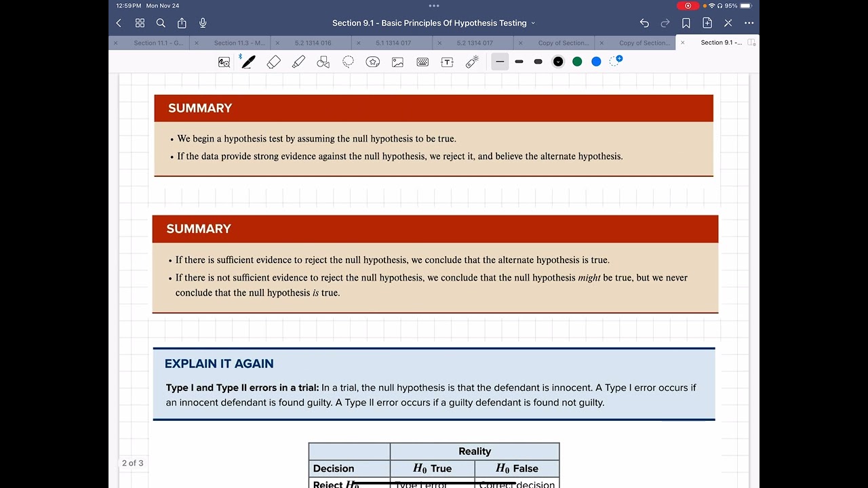The width and height of the screenshot is (868, 488).
Task: Choose the thinnest stroke width
Action: pyautogui.click(x=500, y=62)
